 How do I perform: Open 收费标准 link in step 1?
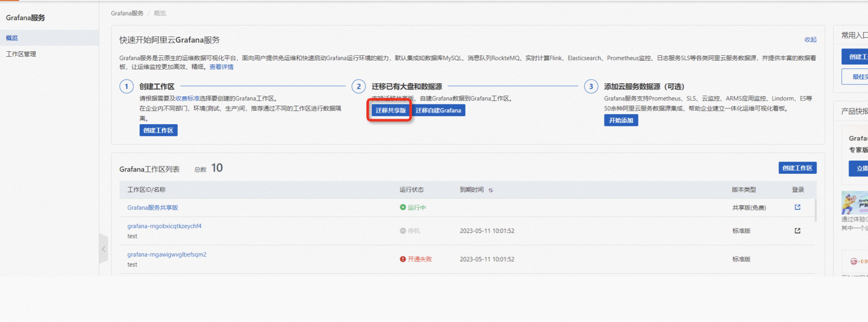point(187,98)
